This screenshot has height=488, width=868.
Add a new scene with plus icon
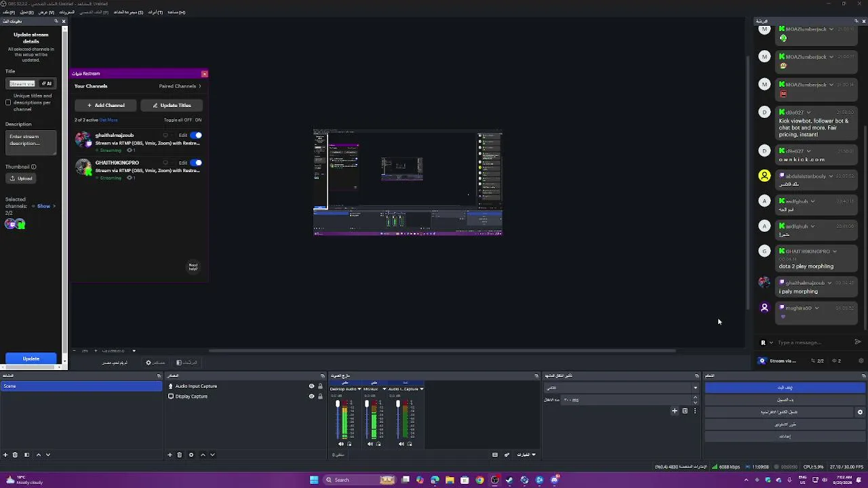pyautogui.click(x=5, y=455)
